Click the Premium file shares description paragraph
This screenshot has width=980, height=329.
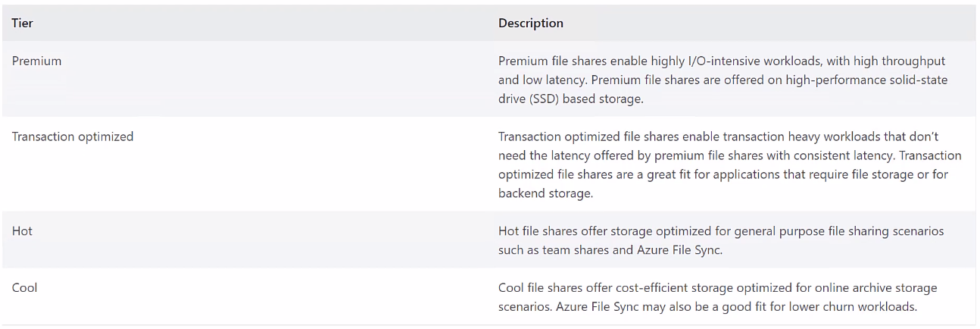tap(722, 80)
